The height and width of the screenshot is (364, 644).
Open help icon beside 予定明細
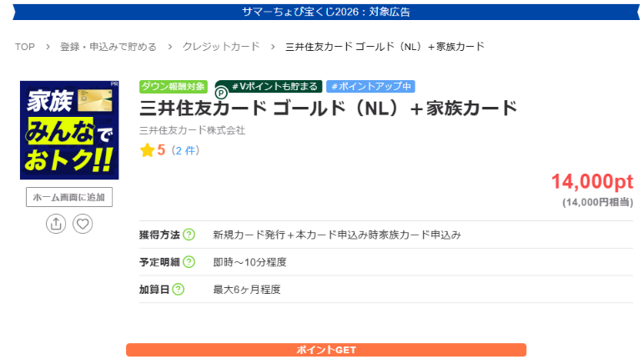point(189,261)
